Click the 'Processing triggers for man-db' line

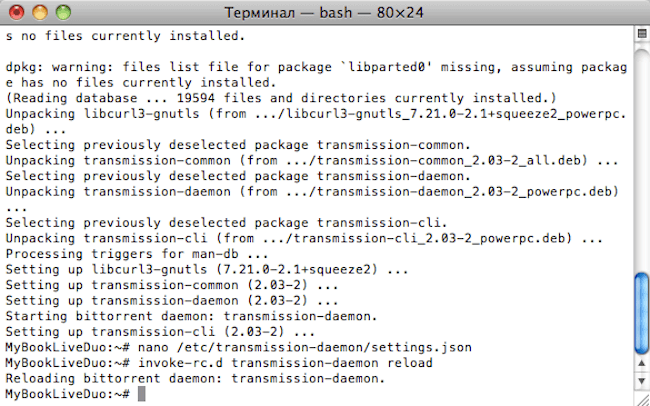tap(137, 254)
